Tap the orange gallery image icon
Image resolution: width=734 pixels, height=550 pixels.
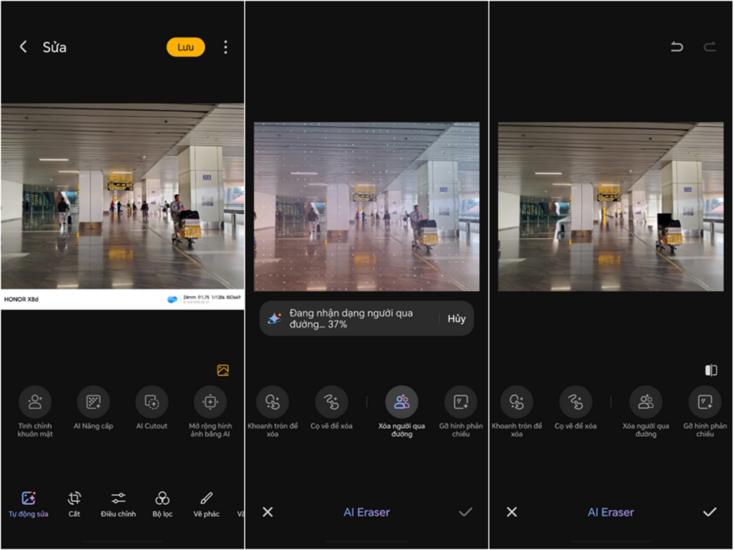(223, 370)
